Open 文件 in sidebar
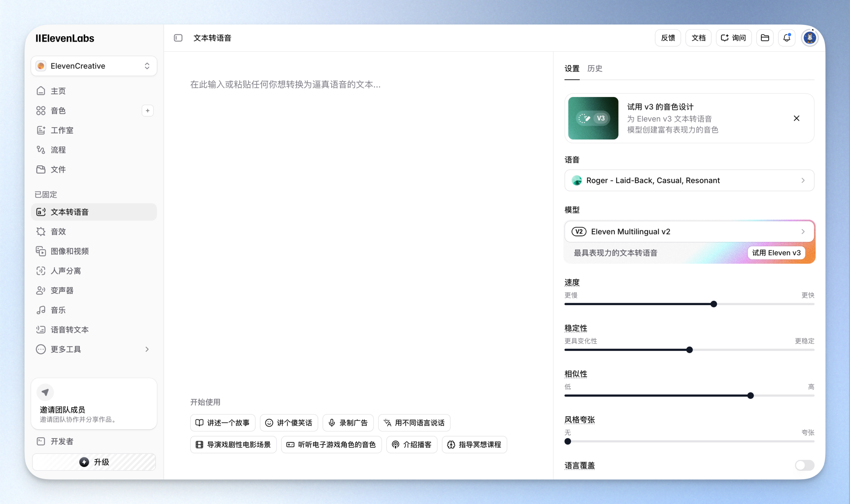The image size is (850, 504). 94,169
